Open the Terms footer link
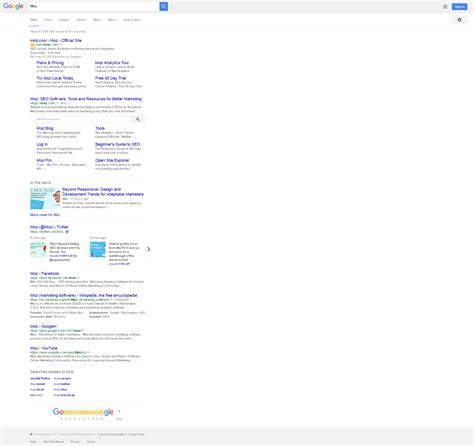Viewport: 474px width, 446px height. click(x=91, y=442)
